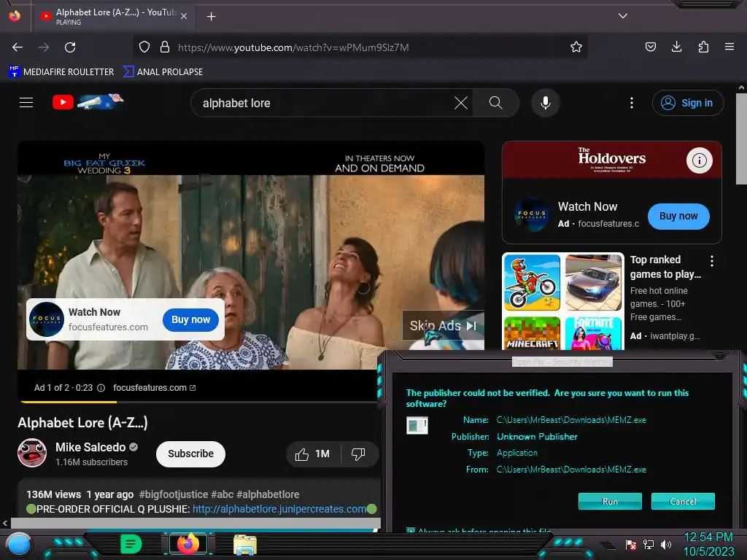Subscribe to Mike Salcedo

coord(190,454)
